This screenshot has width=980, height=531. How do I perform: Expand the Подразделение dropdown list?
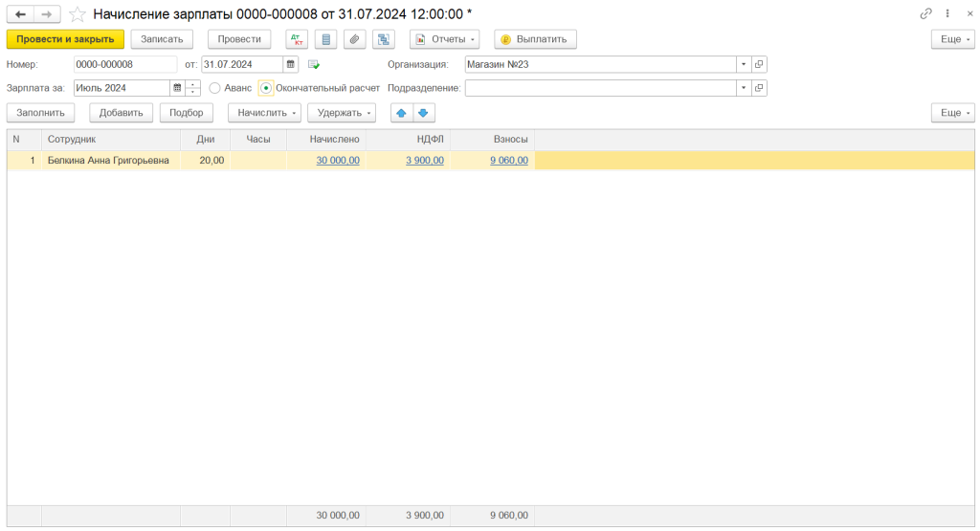(743, 88)
